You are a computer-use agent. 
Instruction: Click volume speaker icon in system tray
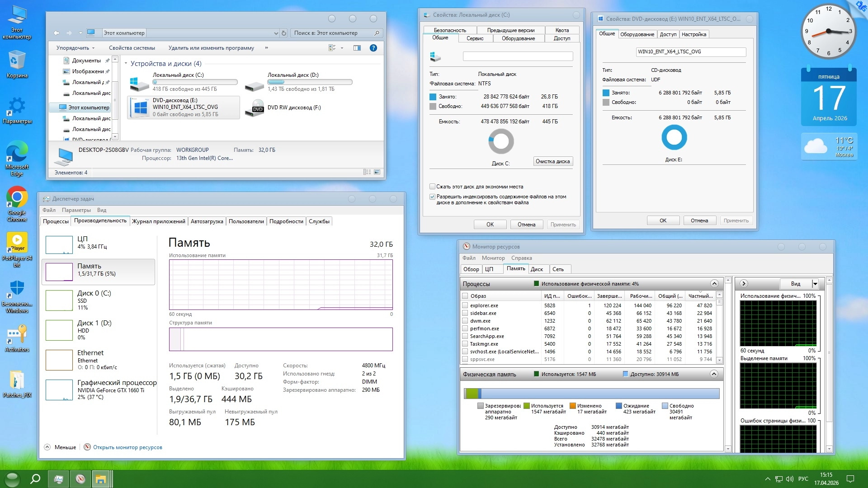point(790,479)
